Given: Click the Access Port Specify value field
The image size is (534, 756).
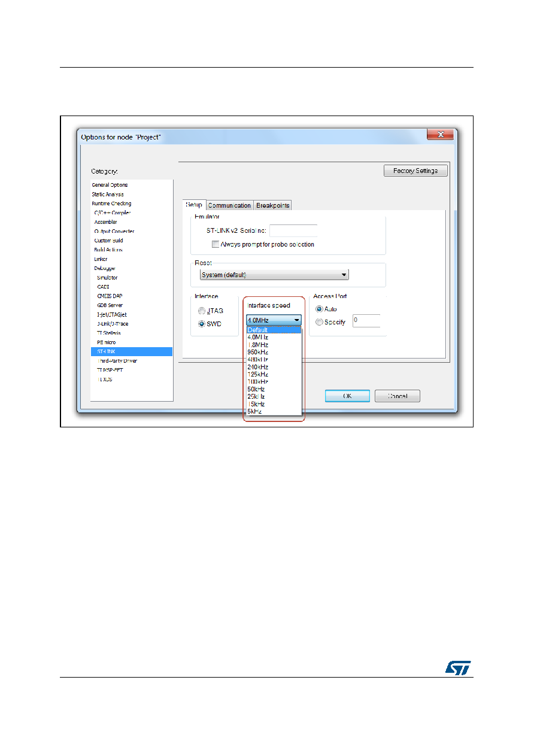Looking at the screenshot, I should tap(366, 321).
